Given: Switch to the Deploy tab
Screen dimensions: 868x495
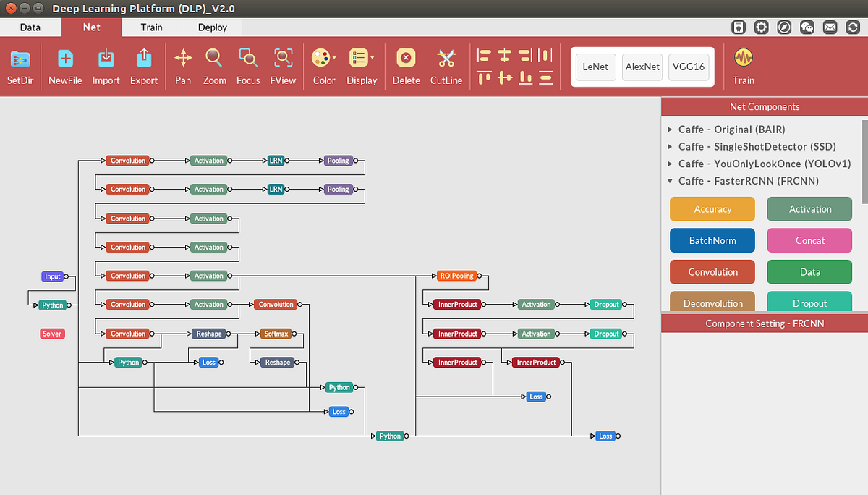Looking at the screenshot, I should point(211,27).
